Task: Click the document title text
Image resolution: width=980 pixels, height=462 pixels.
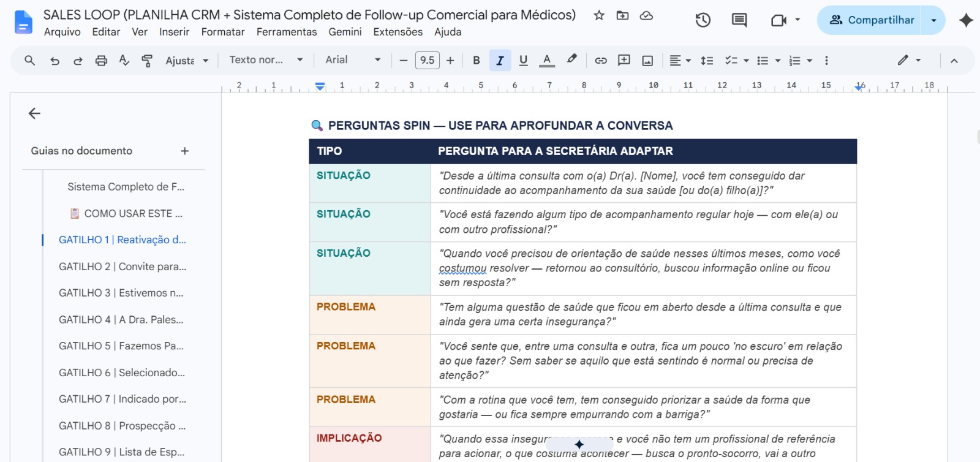Action: (x=309, y=15)
